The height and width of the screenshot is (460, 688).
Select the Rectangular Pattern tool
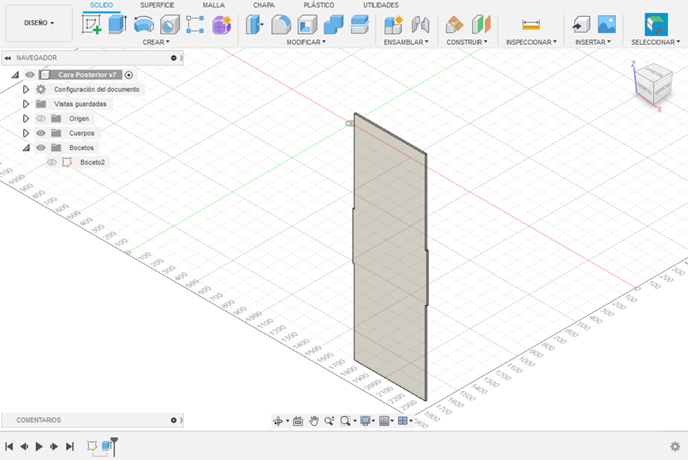pos(195,24)
